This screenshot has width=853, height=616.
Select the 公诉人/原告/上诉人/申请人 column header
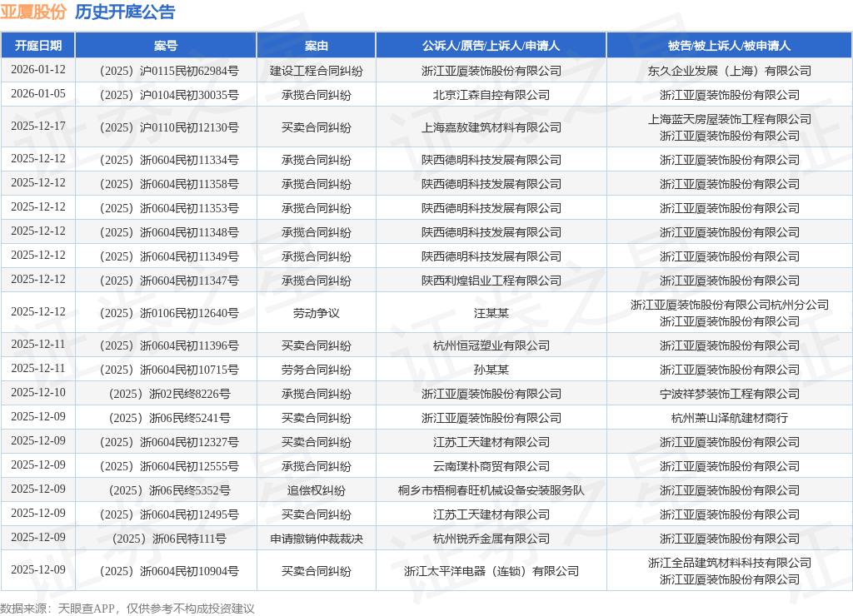(491, 46)
